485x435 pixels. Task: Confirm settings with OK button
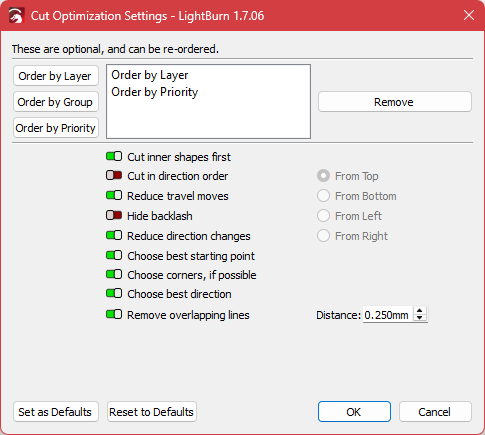click(x=354, y=412)
